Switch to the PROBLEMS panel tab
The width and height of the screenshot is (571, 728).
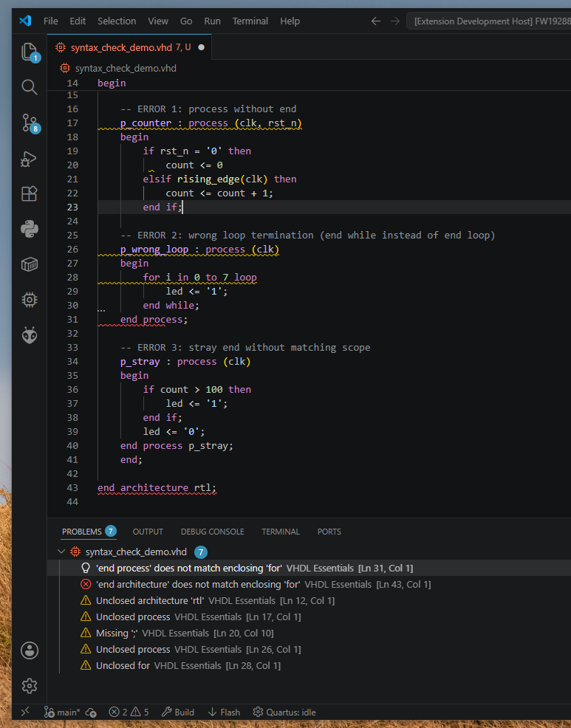[x=89, y=531]
